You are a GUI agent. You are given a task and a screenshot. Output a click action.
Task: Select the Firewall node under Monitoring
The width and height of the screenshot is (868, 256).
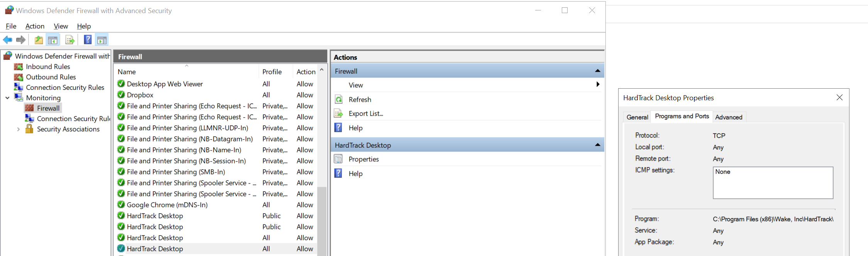tap(48, 108)
